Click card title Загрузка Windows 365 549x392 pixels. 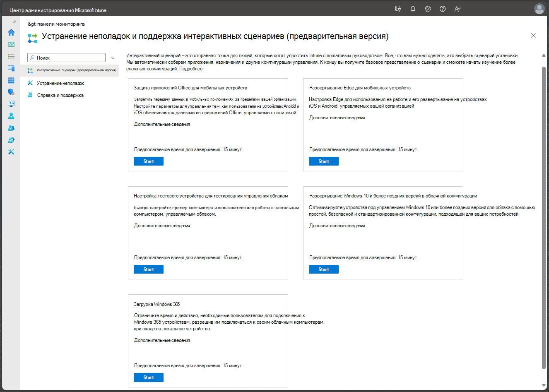157,304
